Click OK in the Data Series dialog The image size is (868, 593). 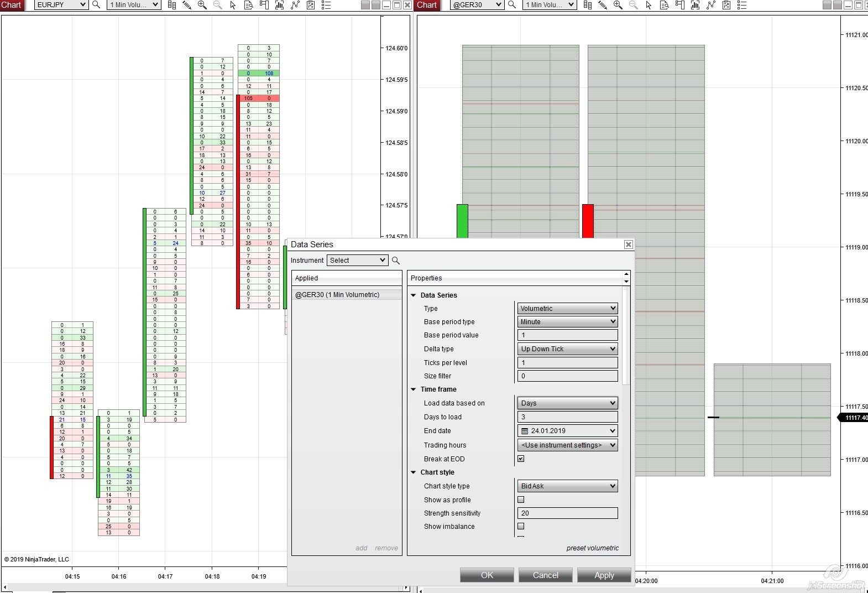(x=487, y=575)
